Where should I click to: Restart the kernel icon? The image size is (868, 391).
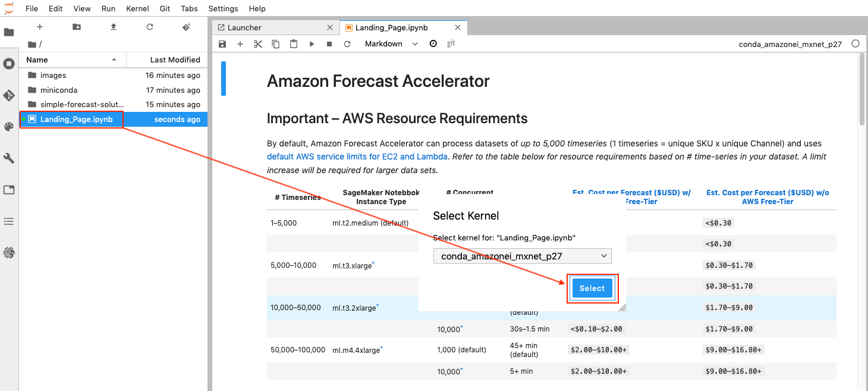[x=347, y=44]
